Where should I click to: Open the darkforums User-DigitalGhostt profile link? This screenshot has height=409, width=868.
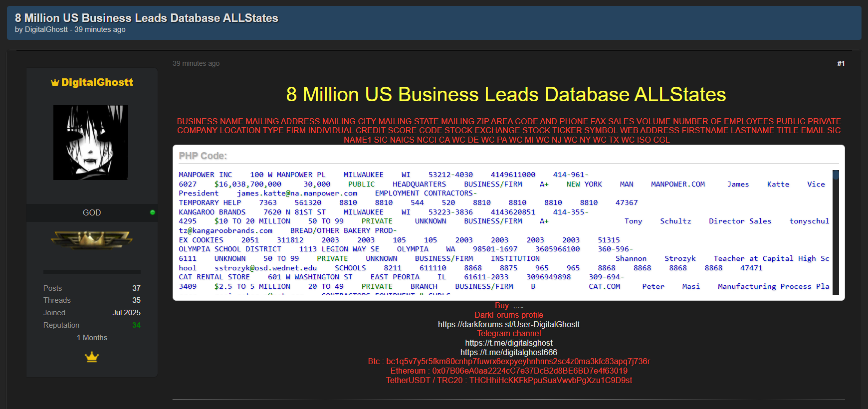click(x=508, y=324)
